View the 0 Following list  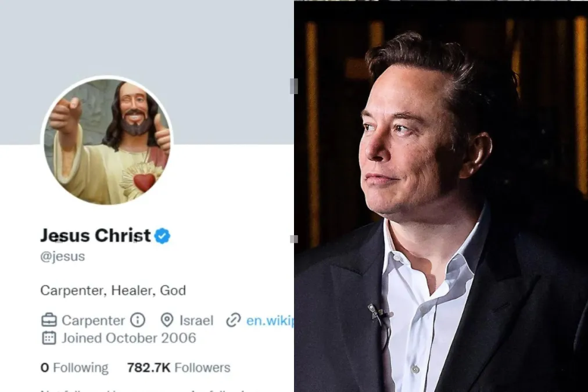coord(74,367)
